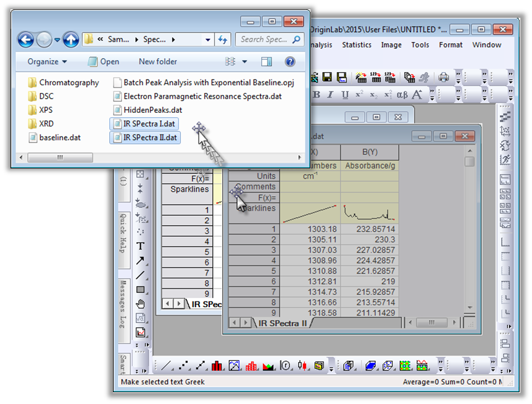532x404 pixels.
Task: Click the Save Project disk icon
Action: click(x=327, y=77)
